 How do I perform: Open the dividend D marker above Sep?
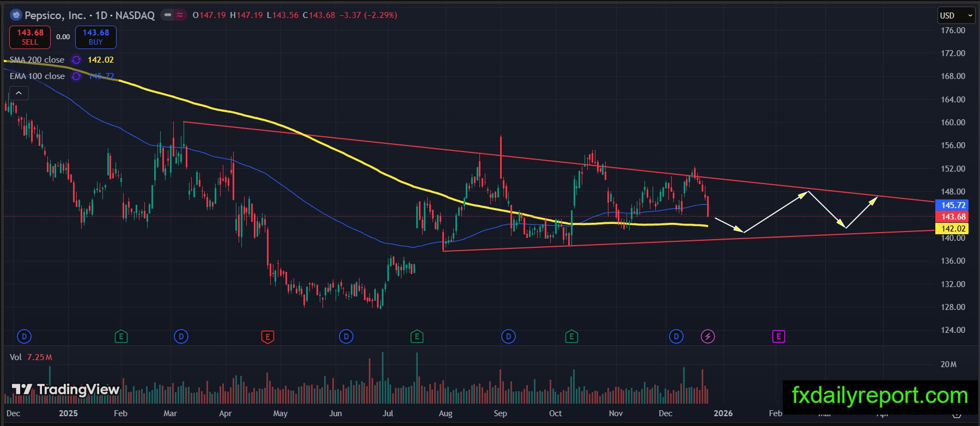pyautogui.click(x=508, y=337)
